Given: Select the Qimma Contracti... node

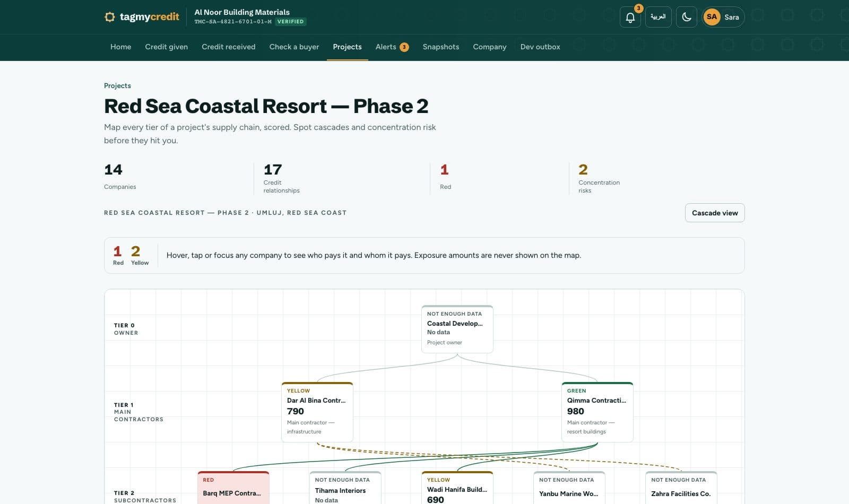Looking at the screenshot, I should coord(597,412).
